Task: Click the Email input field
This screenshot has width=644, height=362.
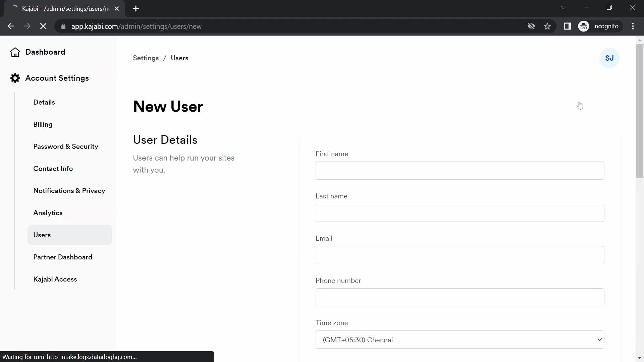Action: pyautogui.click(x=460, y=255)
